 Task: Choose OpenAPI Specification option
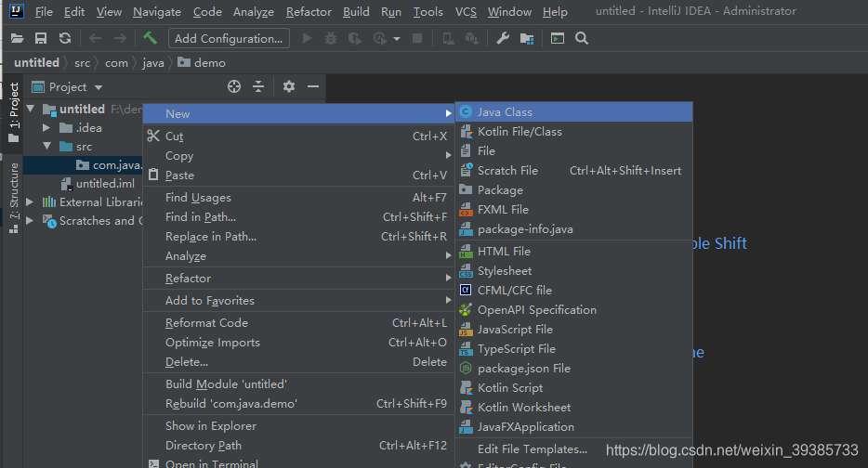pos(574,310)
